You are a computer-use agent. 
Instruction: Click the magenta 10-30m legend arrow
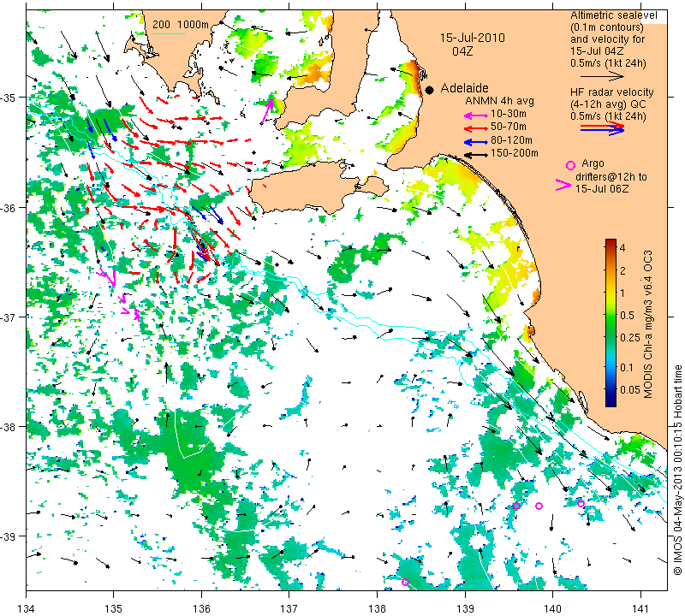pos(475,115)
